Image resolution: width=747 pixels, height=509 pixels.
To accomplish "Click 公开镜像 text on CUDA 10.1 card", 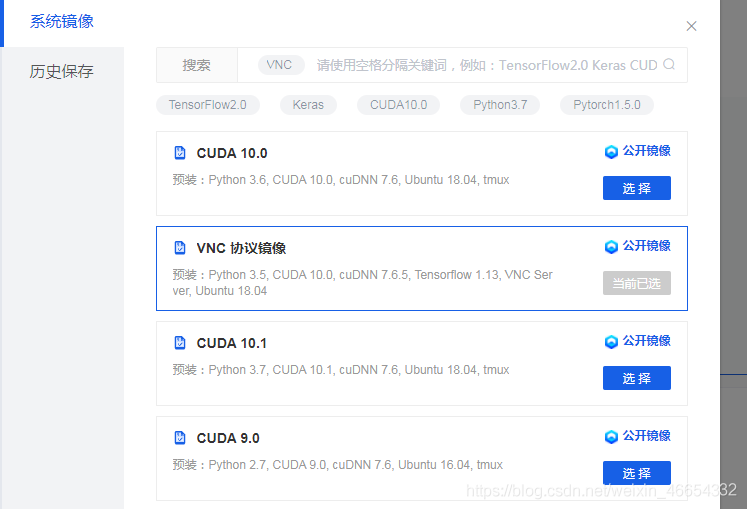I will click(x=646, y=341).
